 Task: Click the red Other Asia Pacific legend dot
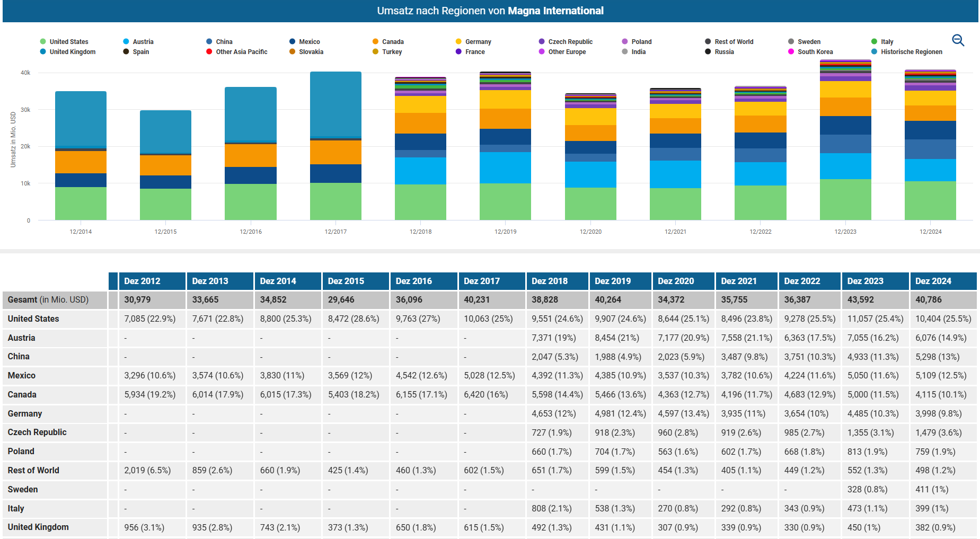(x=209, y=52)
